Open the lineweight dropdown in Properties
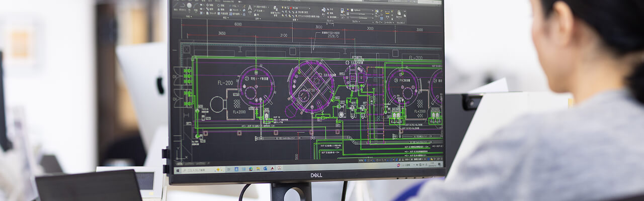The image size is (644, 201). 362,14
